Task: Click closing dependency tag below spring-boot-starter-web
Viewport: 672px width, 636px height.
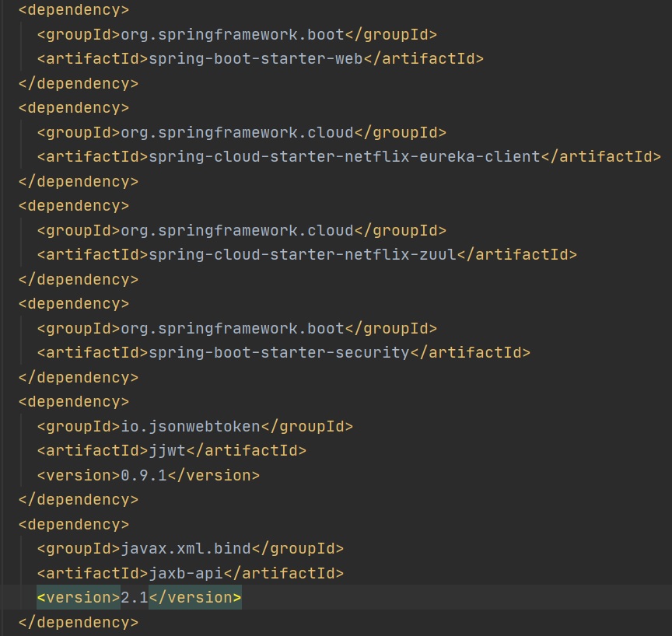Action: (x=78, y=83)
